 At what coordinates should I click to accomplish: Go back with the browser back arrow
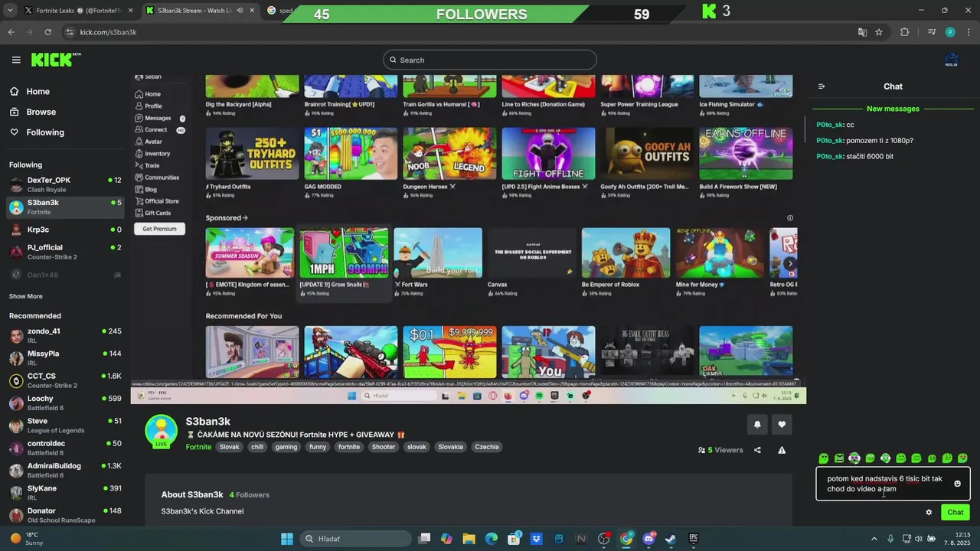11,32
